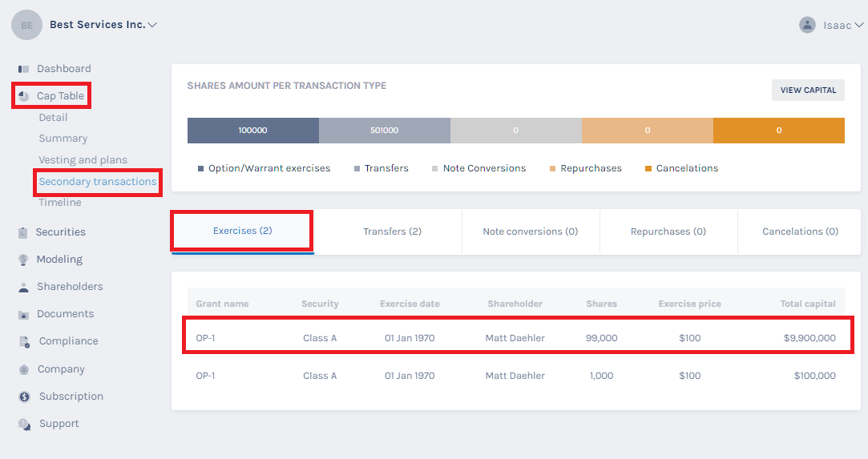Screen dimensions: 868x459
Task: Click the dark orange cancelations bar segment
Action: [x=779, y=131]
